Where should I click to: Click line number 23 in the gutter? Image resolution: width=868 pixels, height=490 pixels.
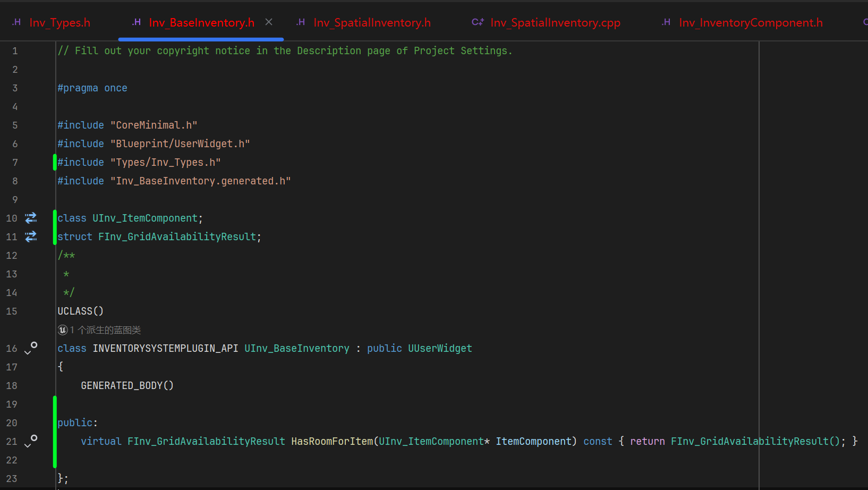click(12, 479)
